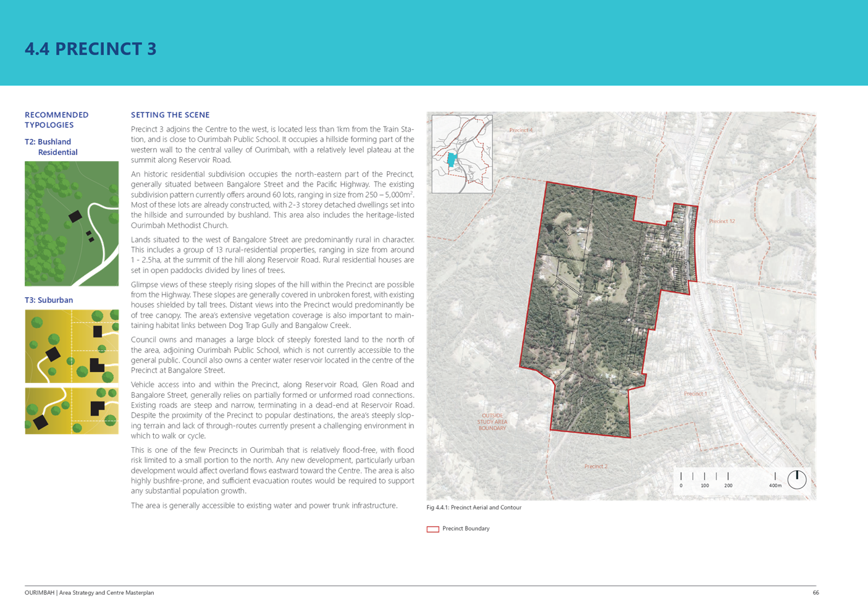Image resolution: width=868 pixels, height=614 pixels.
Task: Open the T2 Bushland Residential typology image
Action: [x=71, y=224]
